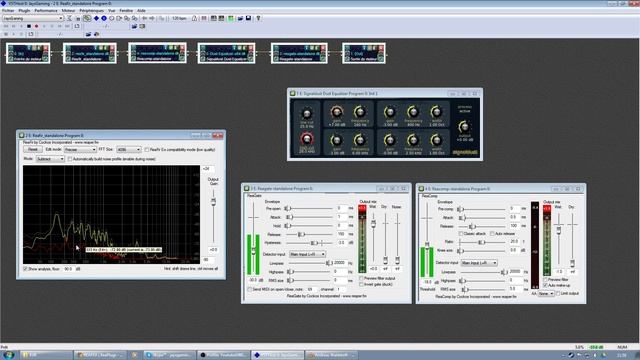Open the Plugin menu
The image size is (640, 360).
(x=24, y=11)
